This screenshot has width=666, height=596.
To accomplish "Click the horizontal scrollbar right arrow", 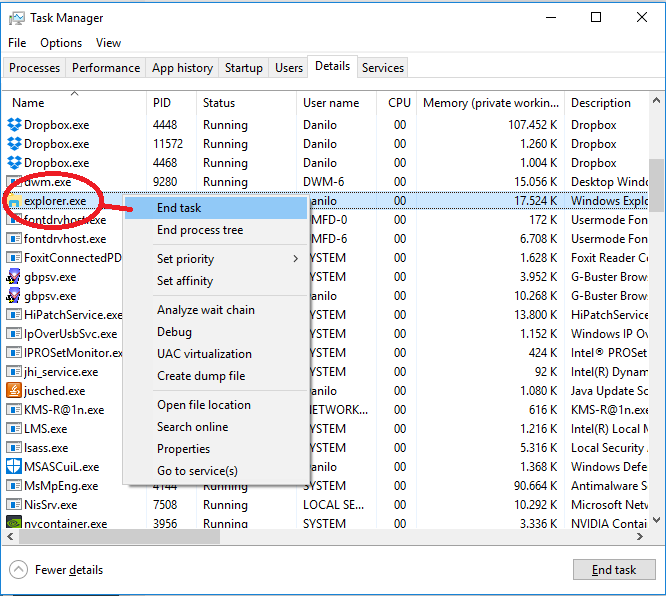I will 640,537.
